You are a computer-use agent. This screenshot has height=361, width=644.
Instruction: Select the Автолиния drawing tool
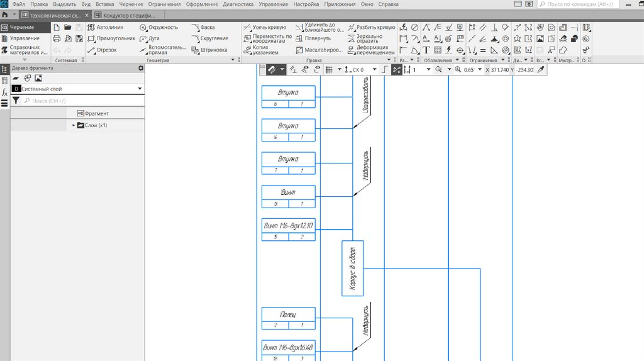pyautogui.click(x=105, y=28)
